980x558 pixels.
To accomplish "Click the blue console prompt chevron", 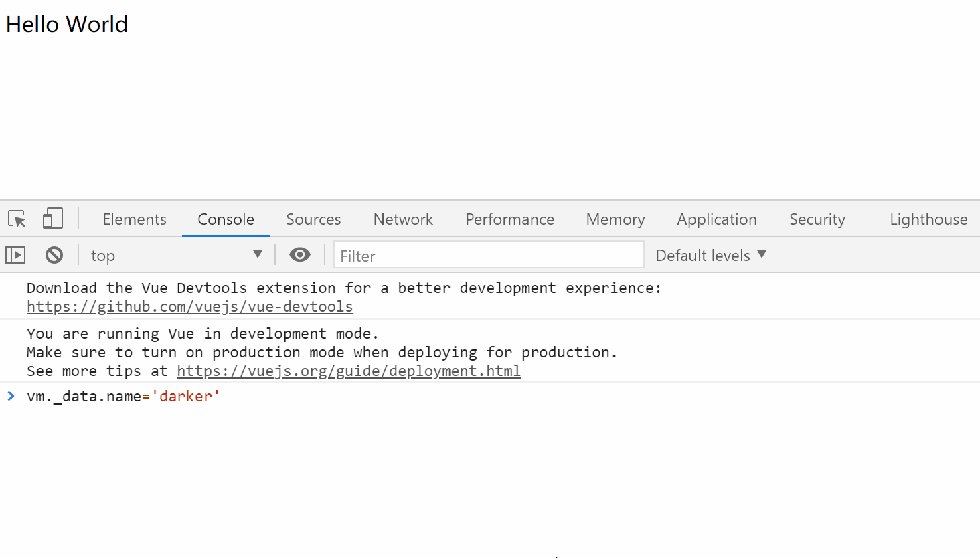I will pyautogui.click(x=11, y=396).
